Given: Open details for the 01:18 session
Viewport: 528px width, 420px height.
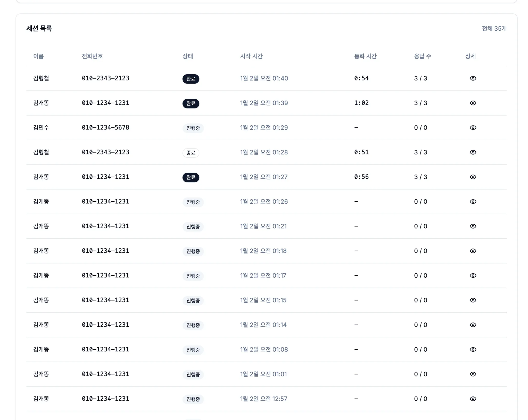Looking at the screenshot, I should pyautogui.click(x=473, y=251).
